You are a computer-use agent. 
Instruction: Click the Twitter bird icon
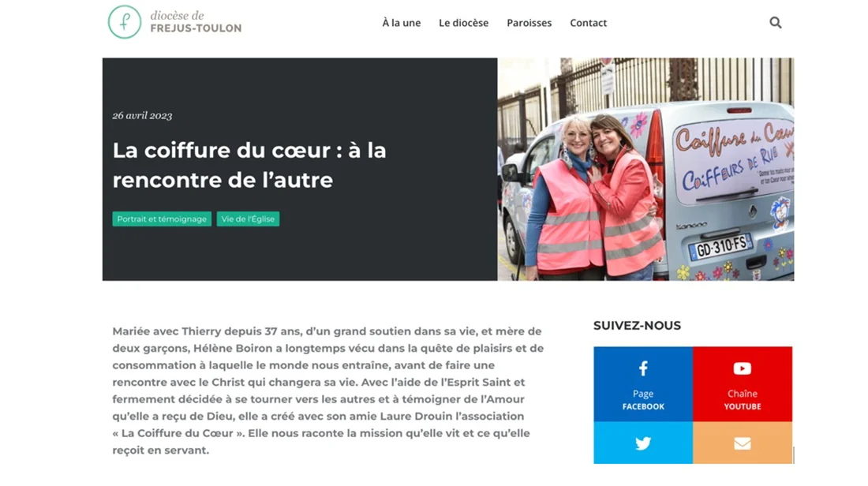point(642,443)
